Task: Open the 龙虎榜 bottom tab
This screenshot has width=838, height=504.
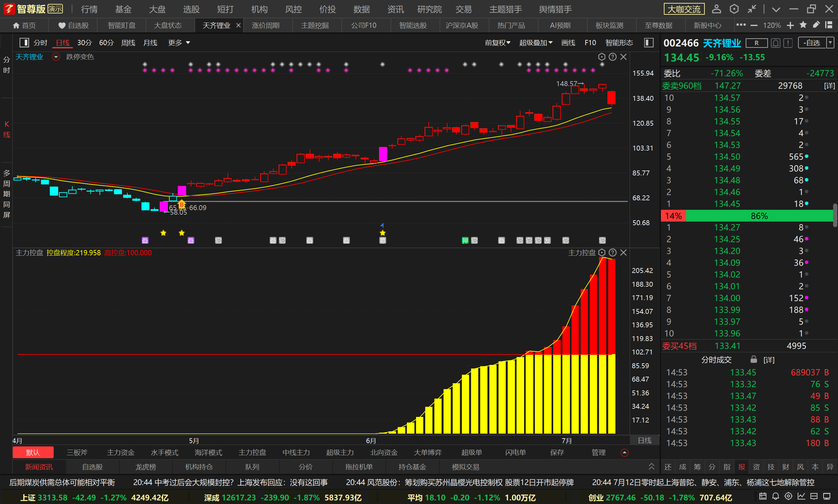Action: tap(145, 467)
